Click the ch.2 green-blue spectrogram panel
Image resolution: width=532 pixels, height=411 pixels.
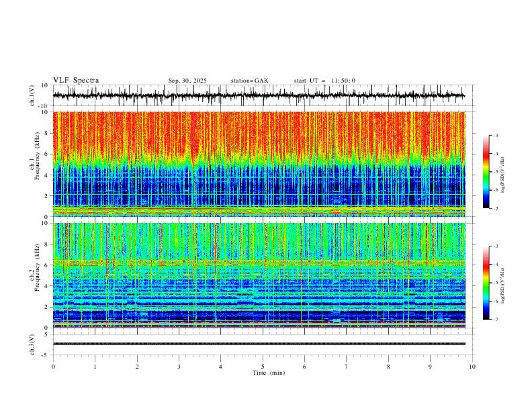[259, 275]
